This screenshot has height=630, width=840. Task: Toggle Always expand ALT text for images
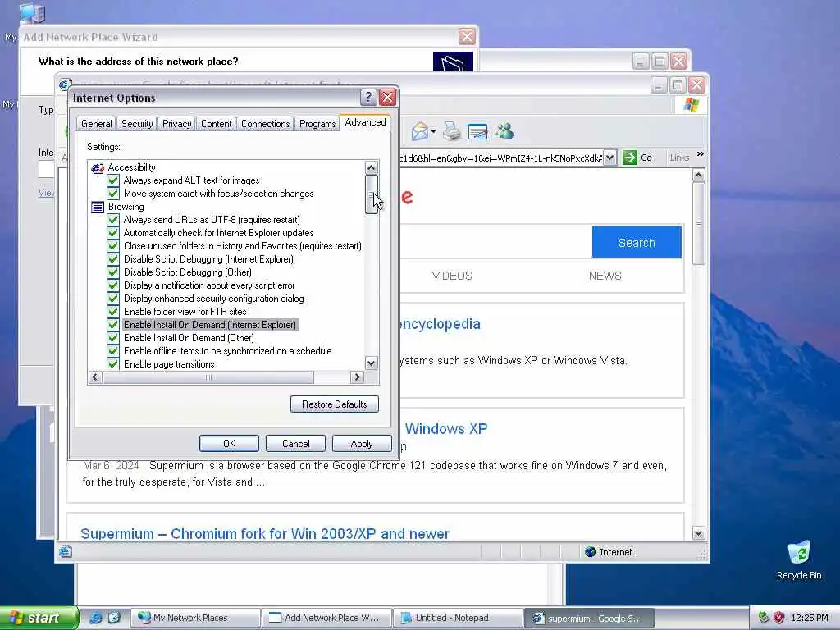tap(113, 180)
